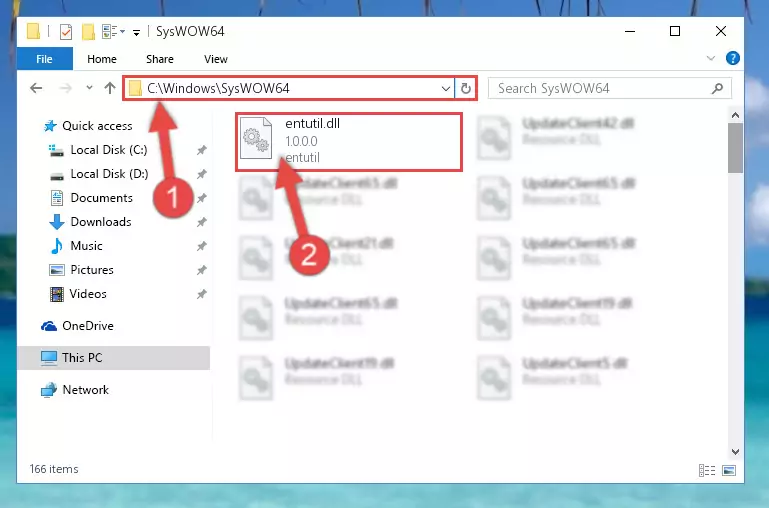
Task: Go up one folder level
Action: (110, 88)
